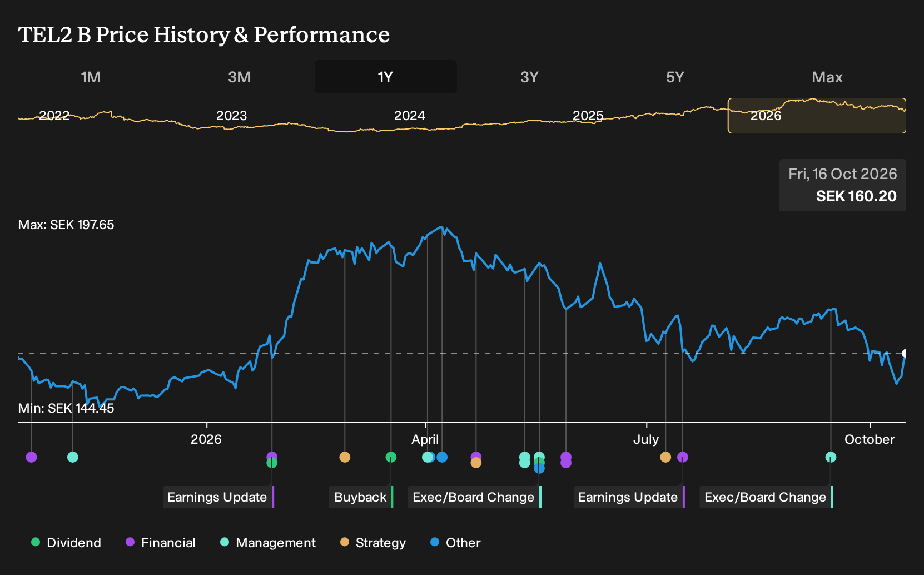Click the July axis label
Screen dimensions: 924x575
pyautogui.click(x=646, y=439)
